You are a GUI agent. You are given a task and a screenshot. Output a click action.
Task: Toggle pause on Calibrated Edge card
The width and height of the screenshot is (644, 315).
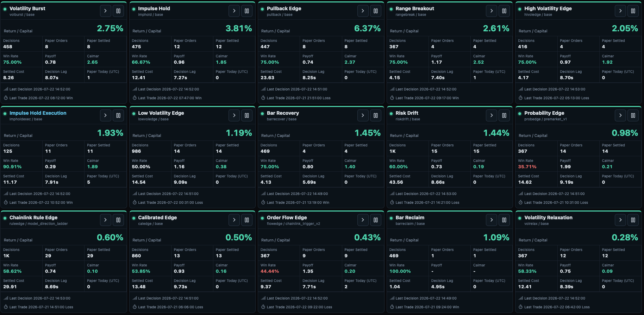tap(247, 220)
